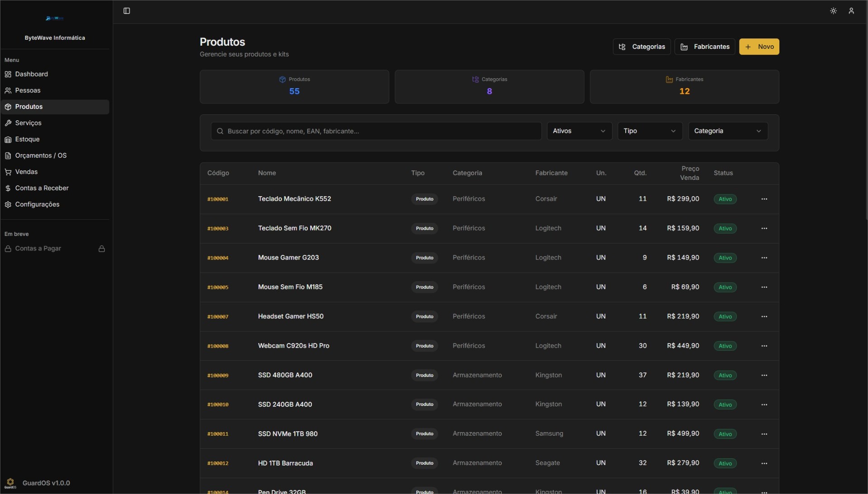Click the GuardOS logo icon

10,483
